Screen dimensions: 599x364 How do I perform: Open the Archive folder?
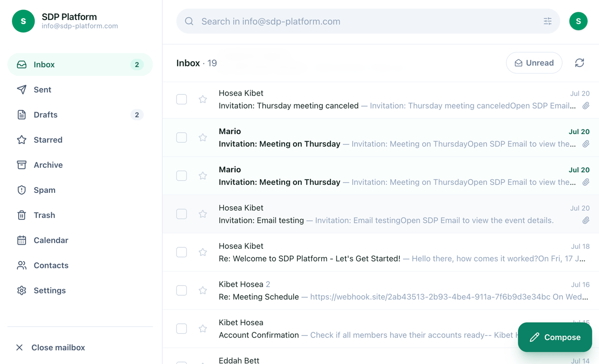coord(80,165)
